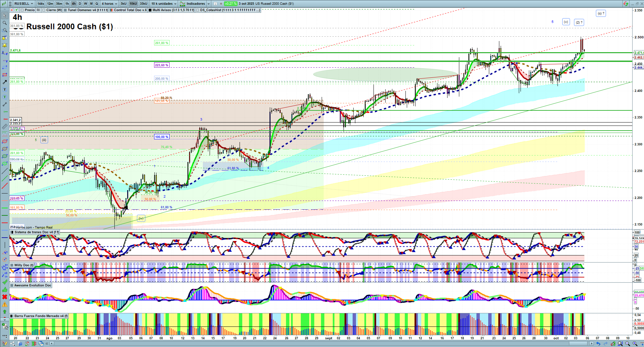Open the RUSSELL instrument dropdown
The height and width of the screenshot is (347, 644).
(24, 4)
